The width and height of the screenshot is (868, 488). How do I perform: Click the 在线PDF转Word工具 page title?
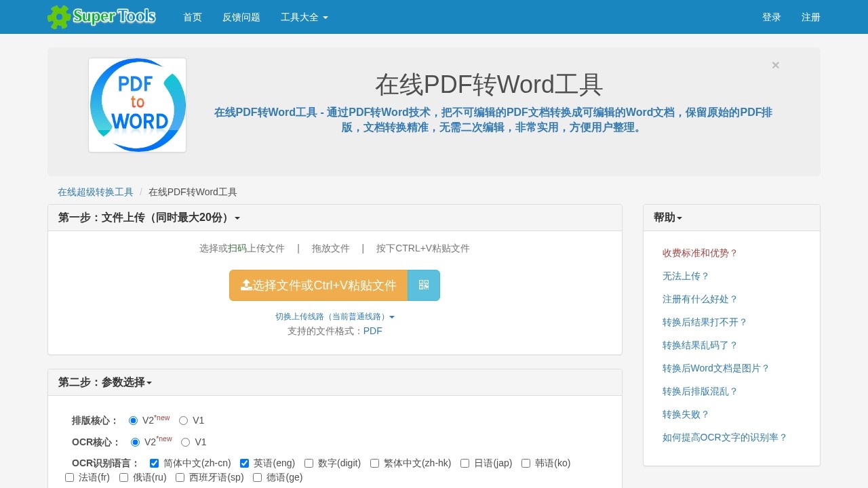click(x=489, y=85)
